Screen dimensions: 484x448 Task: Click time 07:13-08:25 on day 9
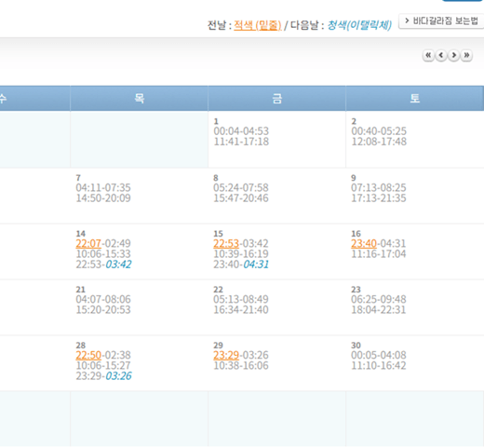[379, 187]
